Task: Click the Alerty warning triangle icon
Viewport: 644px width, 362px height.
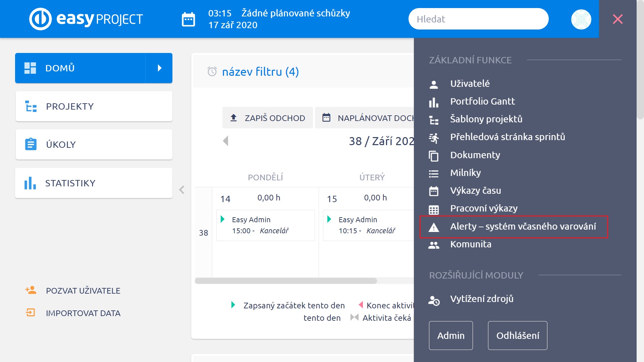Action: click(434, 227)
